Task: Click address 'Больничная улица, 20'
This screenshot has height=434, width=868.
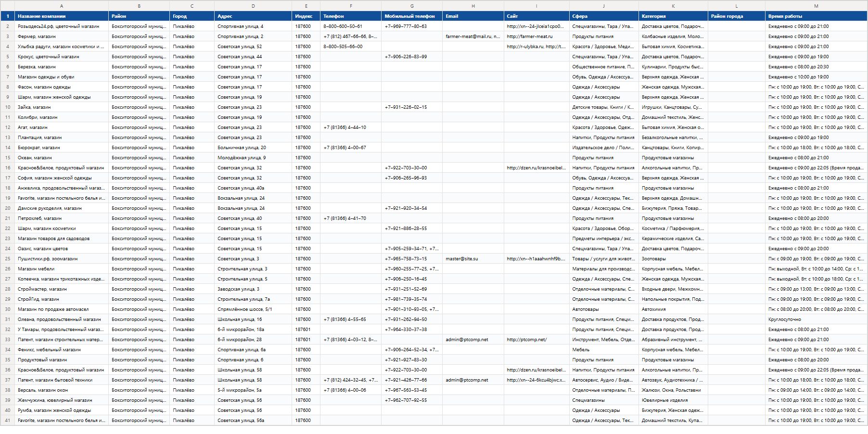Action: click(253, 148)
